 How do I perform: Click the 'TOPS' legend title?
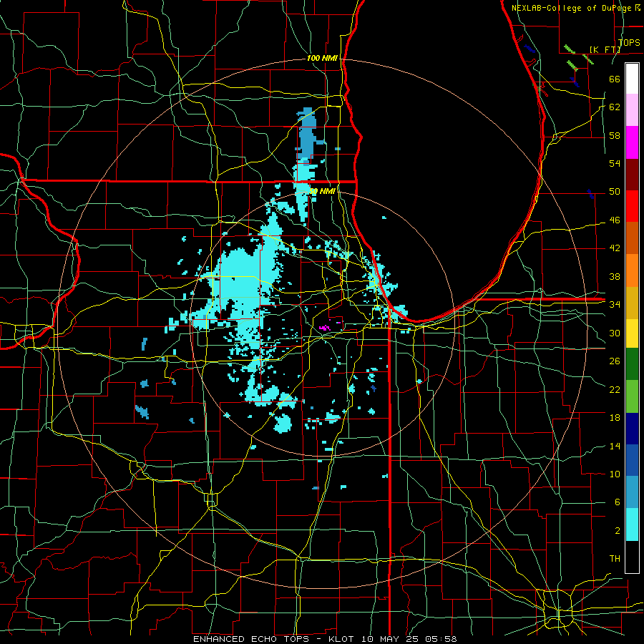click(x=629, y=42)
